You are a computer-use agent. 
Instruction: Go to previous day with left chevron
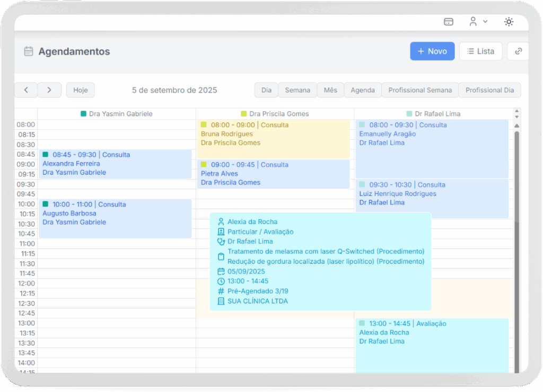(x=26, y=90)
